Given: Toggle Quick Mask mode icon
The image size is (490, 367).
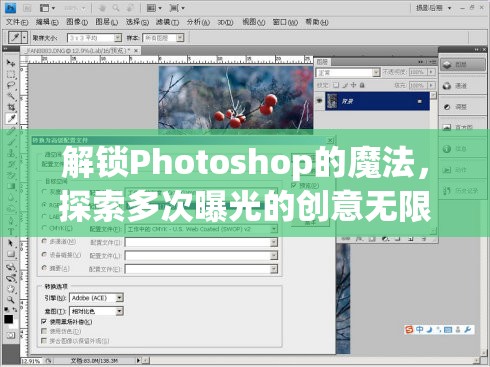Looking at the screenshot, I should point(11,335).
